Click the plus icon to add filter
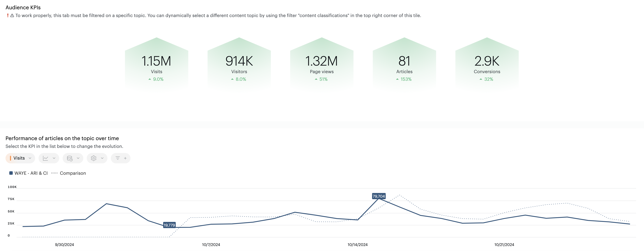 click(x=125, y=158)
